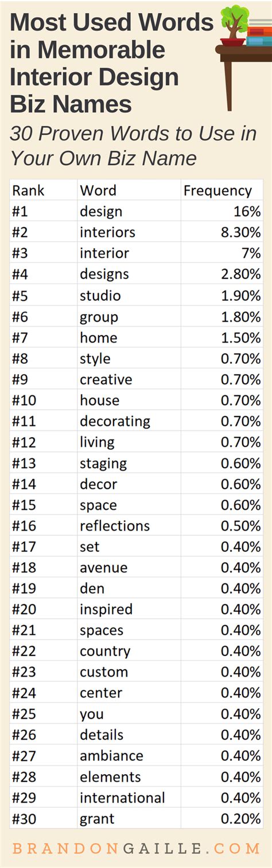Select the Rank column header

click(x=28, y=190)
